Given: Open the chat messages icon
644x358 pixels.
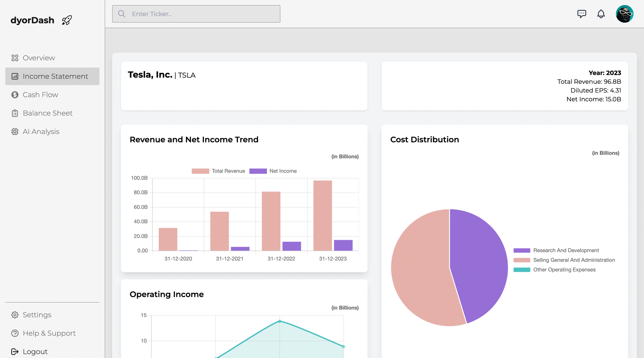Looking at the screenshot, I should click(582, 14).
